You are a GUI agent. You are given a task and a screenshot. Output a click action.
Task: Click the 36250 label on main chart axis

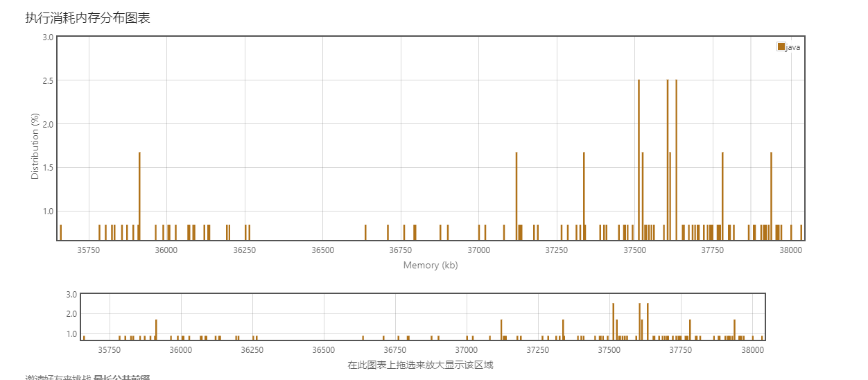[x=245, y=250]
